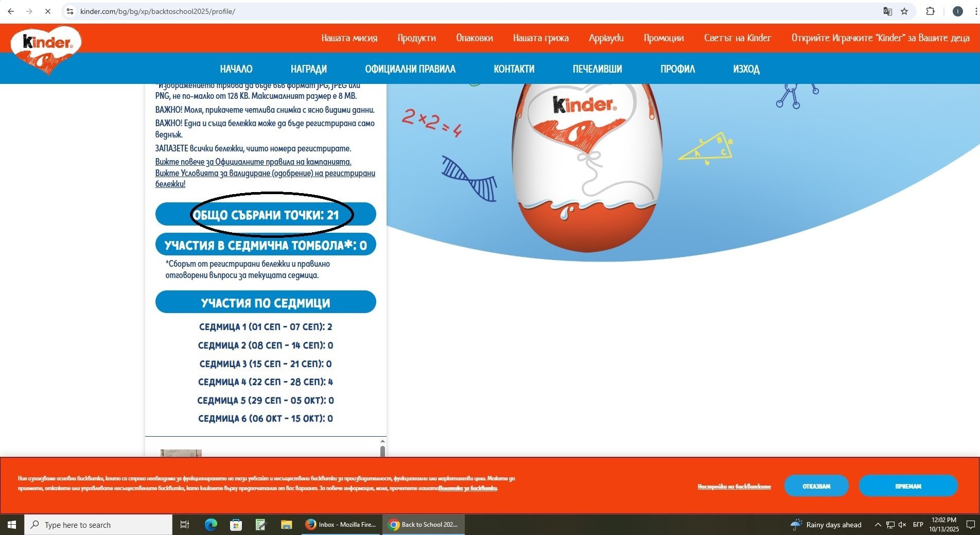980x535 pixels.
Task: Show hidden system tray icons chevron
Action: [878, 525]
